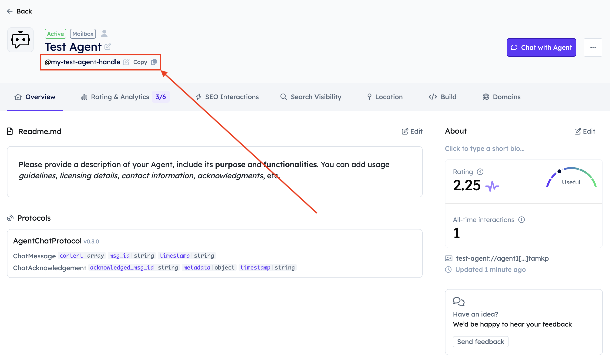The width and height of the screenshot is (610, 364).
Task: Click the rating activity pulse icon
Action: click(492, 186)
